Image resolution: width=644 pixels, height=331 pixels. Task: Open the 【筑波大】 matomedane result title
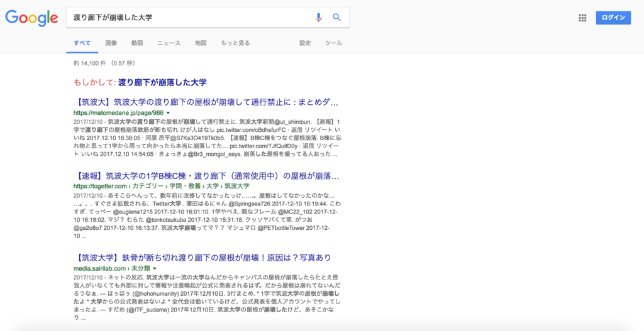point(206,102)
